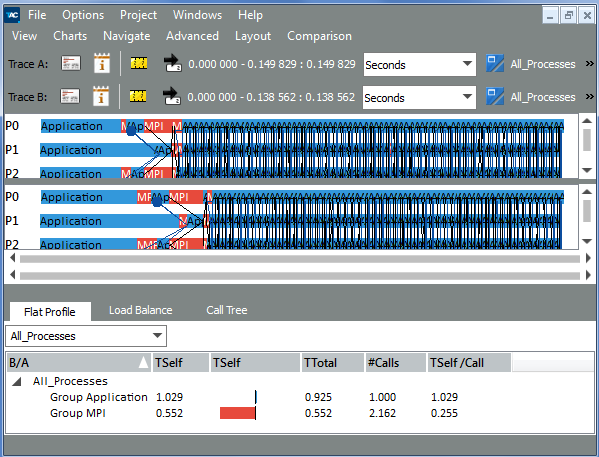Image resolution: width=599 pixels, height=457 pixels.
Task: Open the Navigate menu
Action: coord(126,36)
